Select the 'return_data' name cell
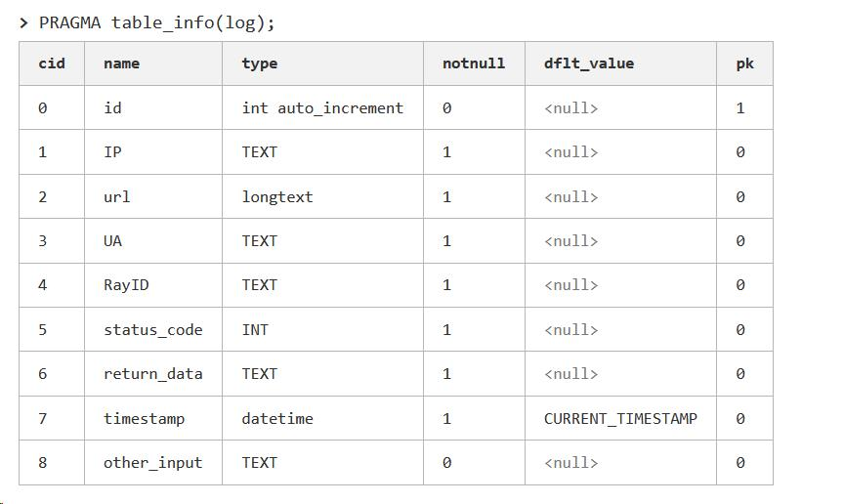This screenshot has height=504, width=844. point(153,374)
